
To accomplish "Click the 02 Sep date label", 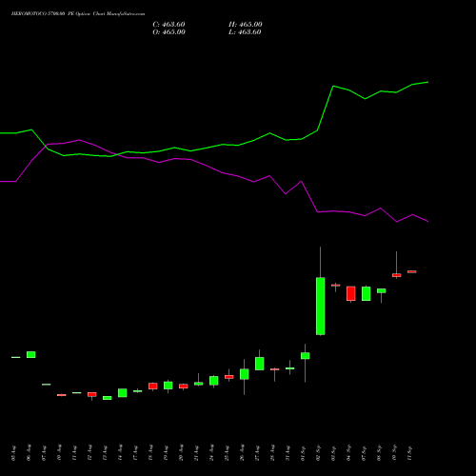I will pyautogui.click(x=318, y=453).
